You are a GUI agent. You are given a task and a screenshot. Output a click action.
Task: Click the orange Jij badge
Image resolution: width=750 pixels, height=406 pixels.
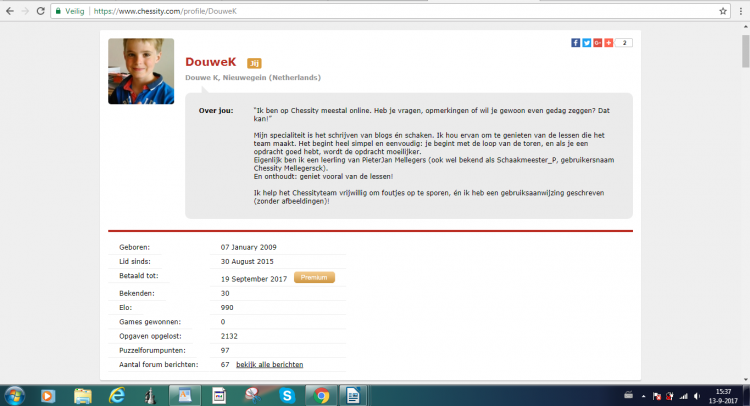(x=254, y=63)
